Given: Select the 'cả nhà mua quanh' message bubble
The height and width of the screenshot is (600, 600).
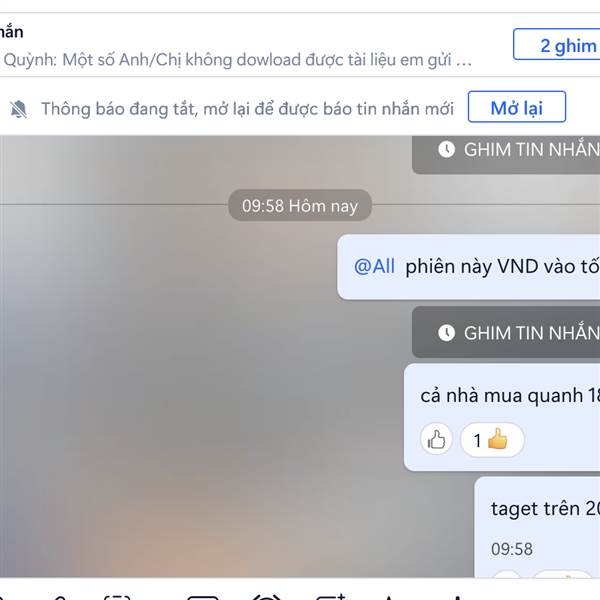Looking at the screenshot, I should (502, 417).
